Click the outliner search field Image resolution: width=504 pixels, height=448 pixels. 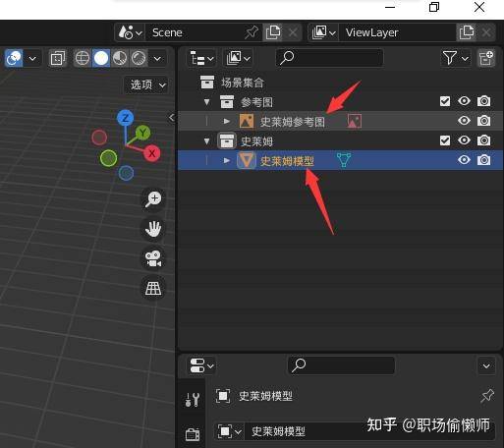coord(329,58)
